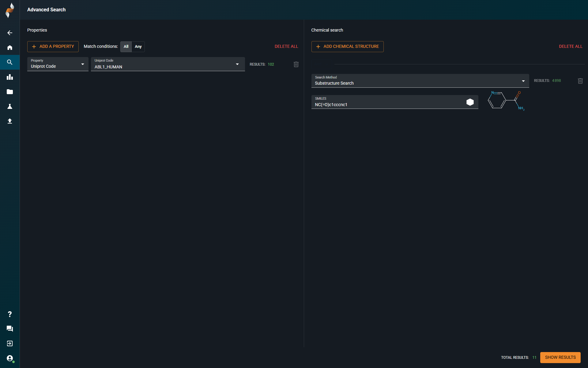Open the home sidebar icon
Screen dimensions: 588x368
(10, 48)
